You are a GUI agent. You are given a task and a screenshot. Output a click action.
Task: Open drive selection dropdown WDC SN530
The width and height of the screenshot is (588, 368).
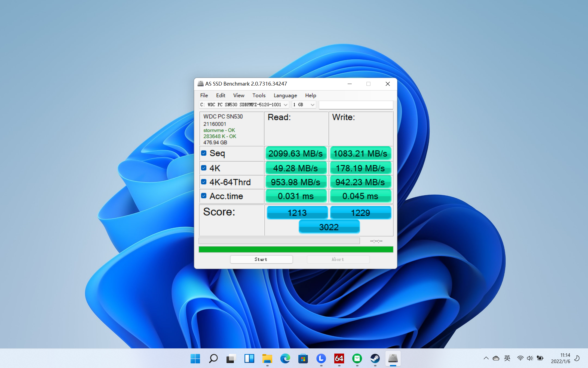click(x=244, y=105)
